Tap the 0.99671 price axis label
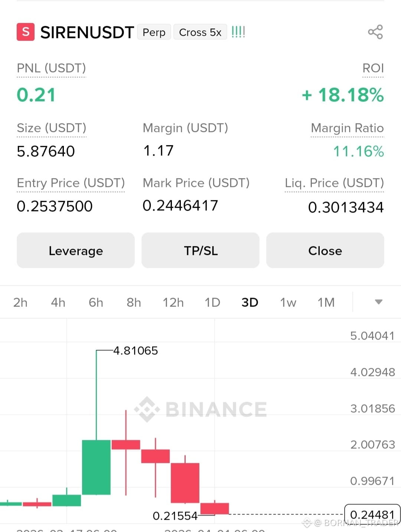The height and width of the screenshot is (532, 401). (x=372, y=481)
